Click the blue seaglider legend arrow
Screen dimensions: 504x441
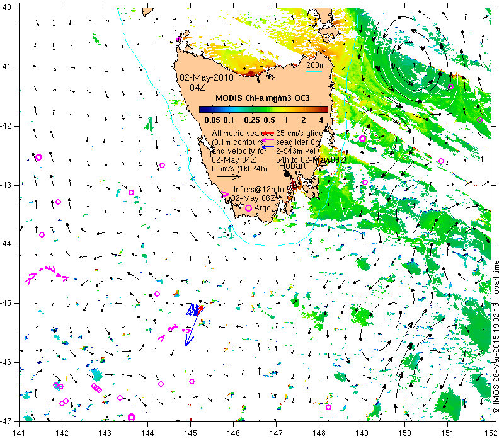(x=268, y=147)
